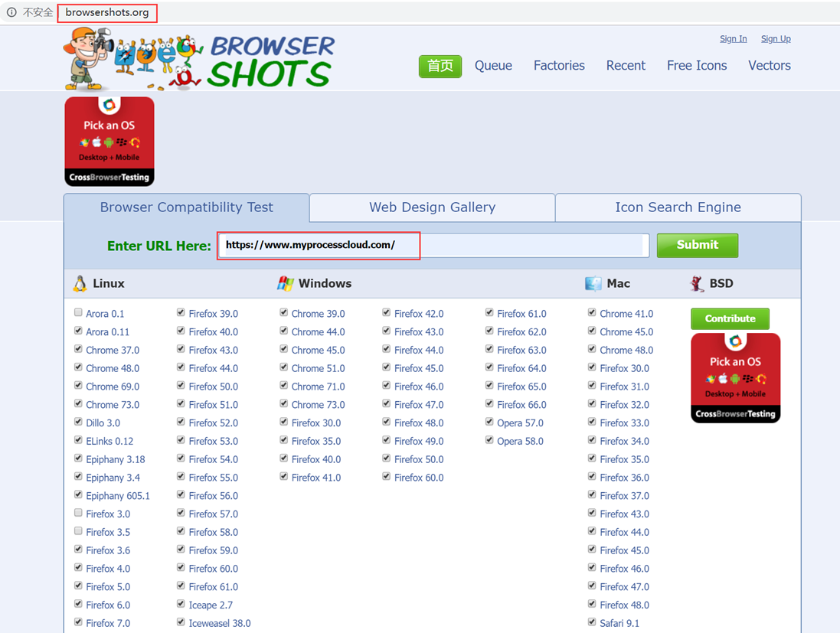Click the Linux Chrome 73.0 link
The image size is (840, 633).
coord(113,405)
